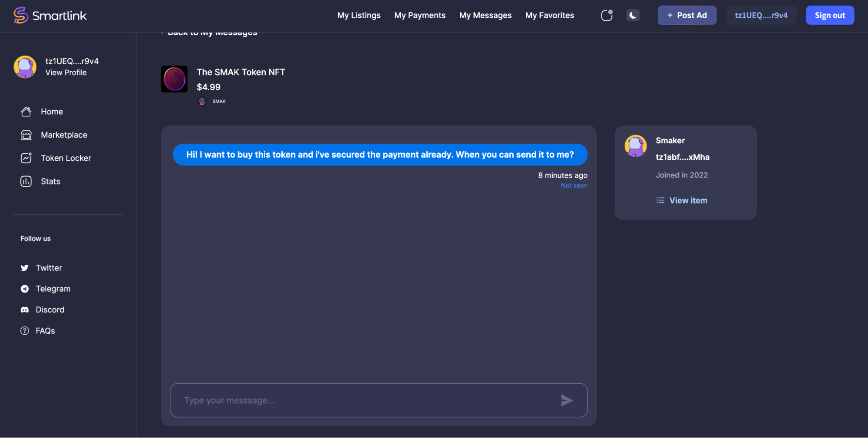Open My Favorites in top navigation

[549, 15]
